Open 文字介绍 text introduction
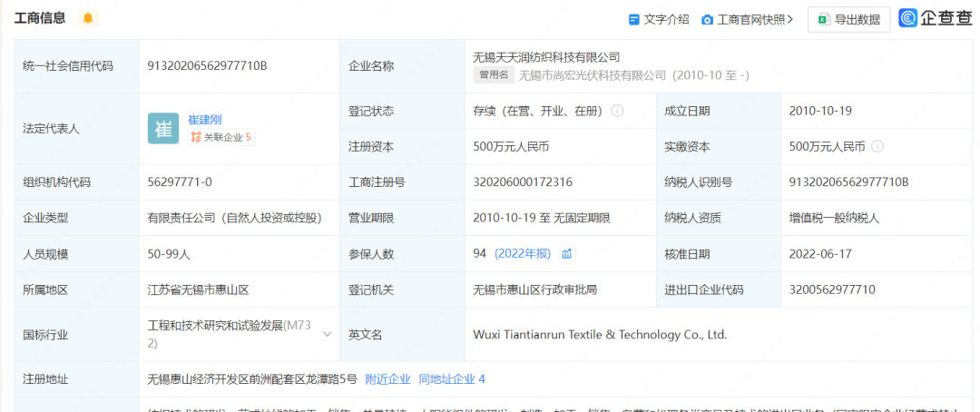 pyautogui.click(x=666, y=19)
